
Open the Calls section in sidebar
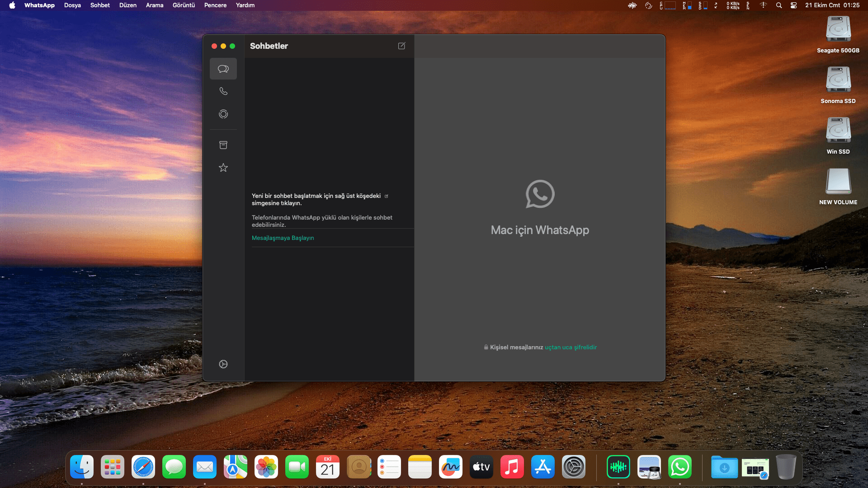[223, 91]
